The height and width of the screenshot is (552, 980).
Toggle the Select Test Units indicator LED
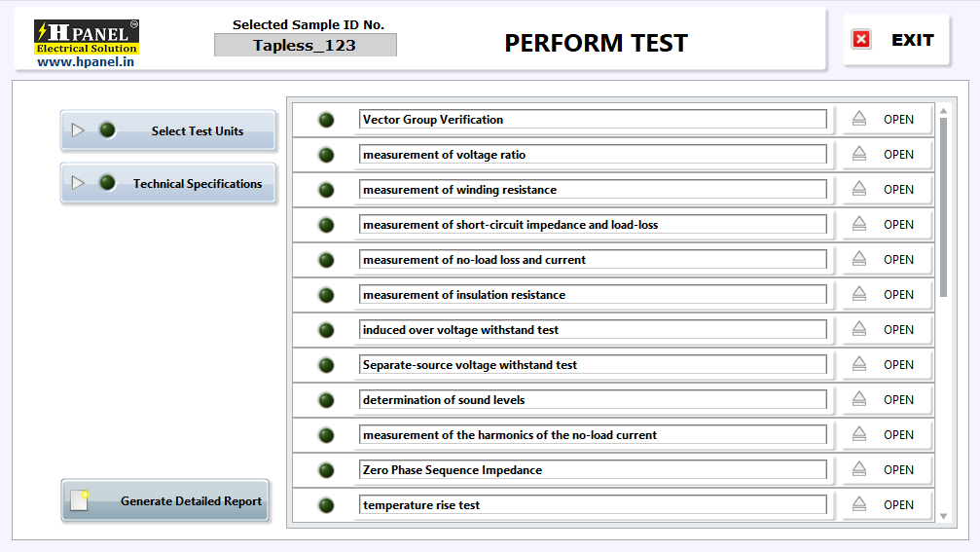107,130
